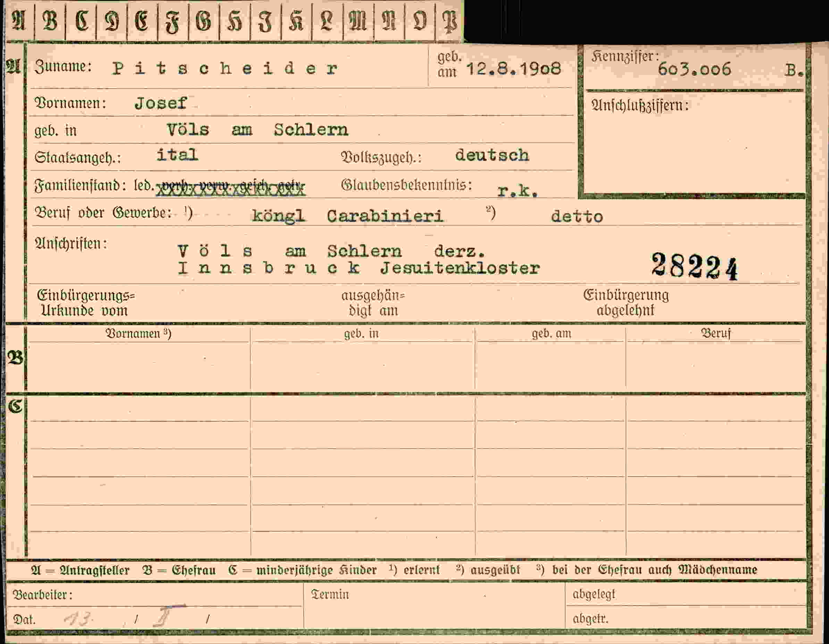Click the citizenship value ital
829x644 pixels.
tap(177, 154)
